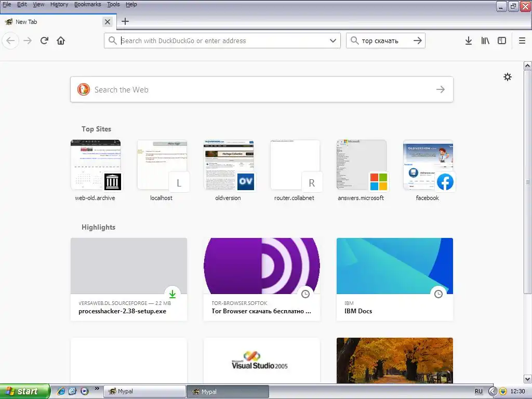Expand quick launch overflow chevron
Image resolution: width=532 pixels, height=399 pixels.
pos(97,389)
